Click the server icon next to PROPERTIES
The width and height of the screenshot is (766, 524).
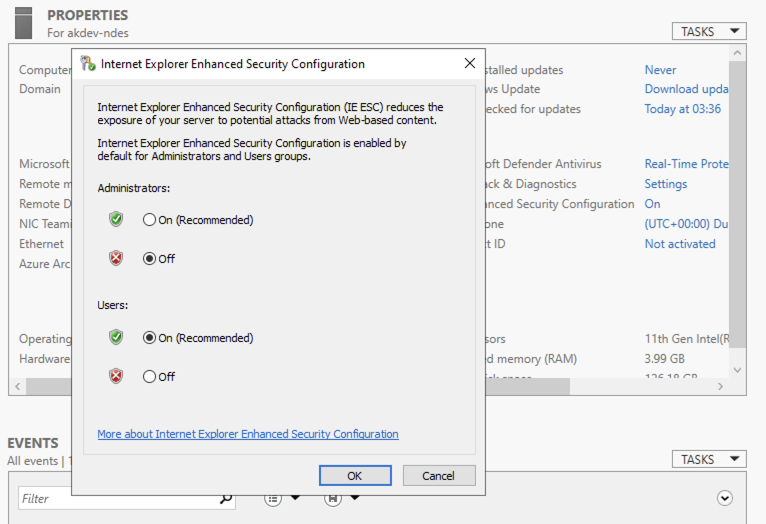click(x=23, y=23)
